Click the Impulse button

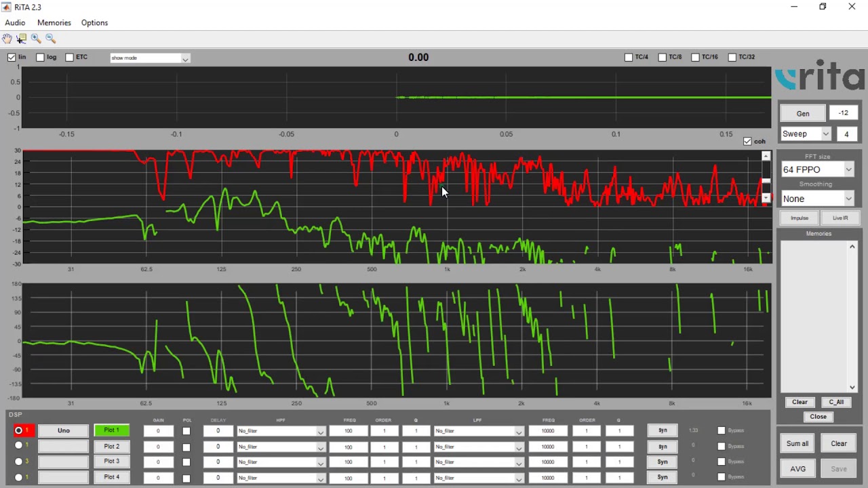800,218
